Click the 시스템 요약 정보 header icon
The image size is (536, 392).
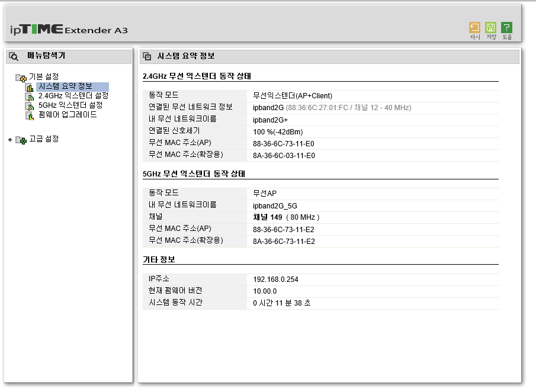147,56
